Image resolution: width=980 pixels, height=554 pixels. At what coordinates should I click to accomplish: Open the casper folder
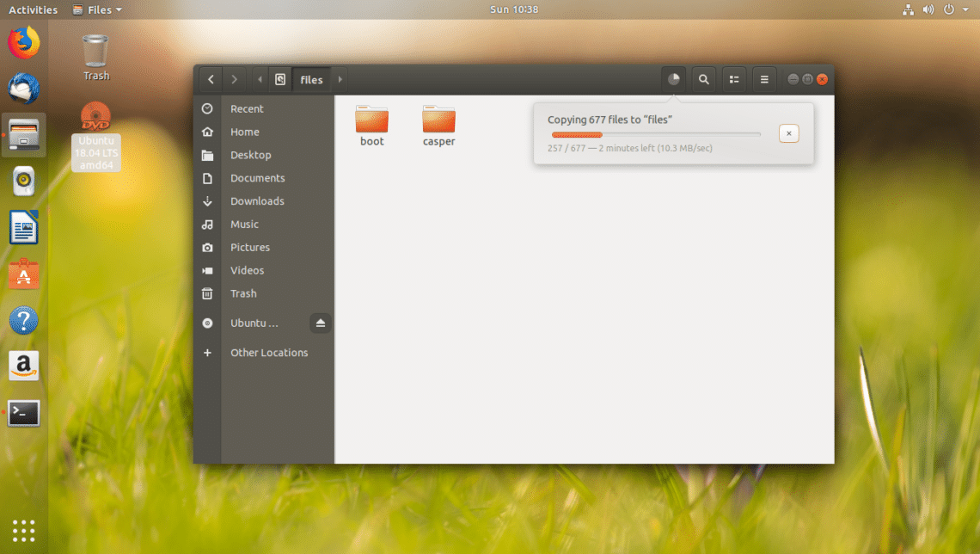(438, 125)
